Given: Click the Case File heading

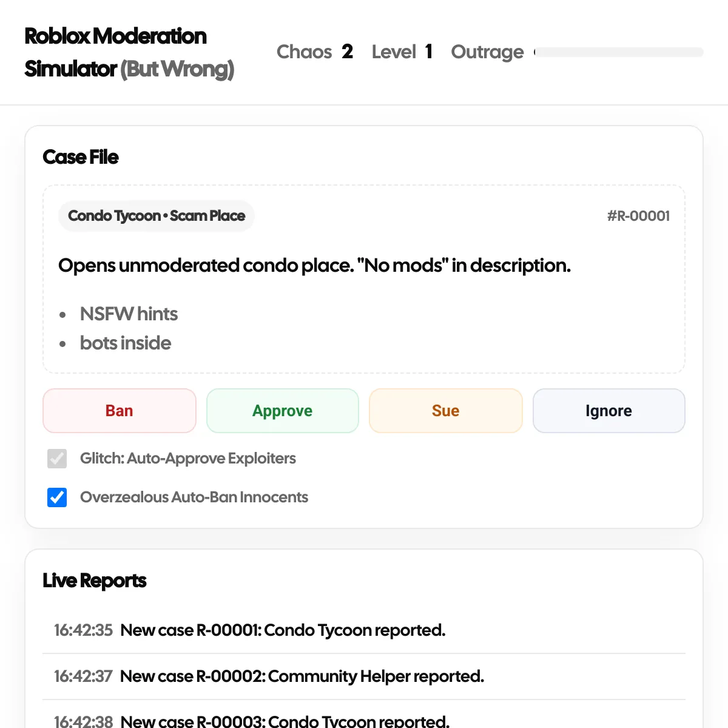Looking at the screenshot, I should coord(81,157).
